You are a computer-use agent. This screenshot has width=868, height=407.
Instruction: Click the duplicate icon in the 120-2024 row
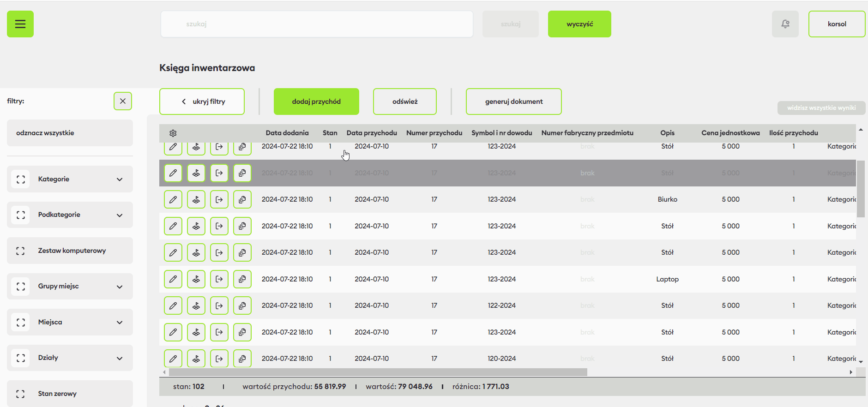[242, 359]
